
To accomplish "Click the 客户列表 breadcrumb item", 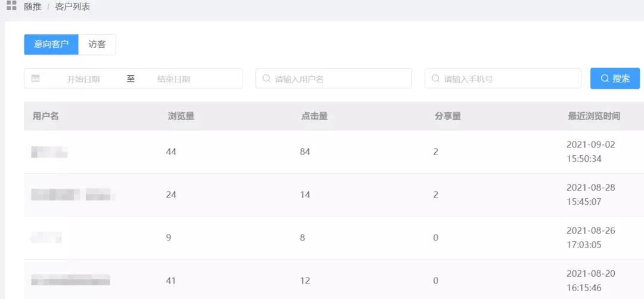I will [72, 7].
